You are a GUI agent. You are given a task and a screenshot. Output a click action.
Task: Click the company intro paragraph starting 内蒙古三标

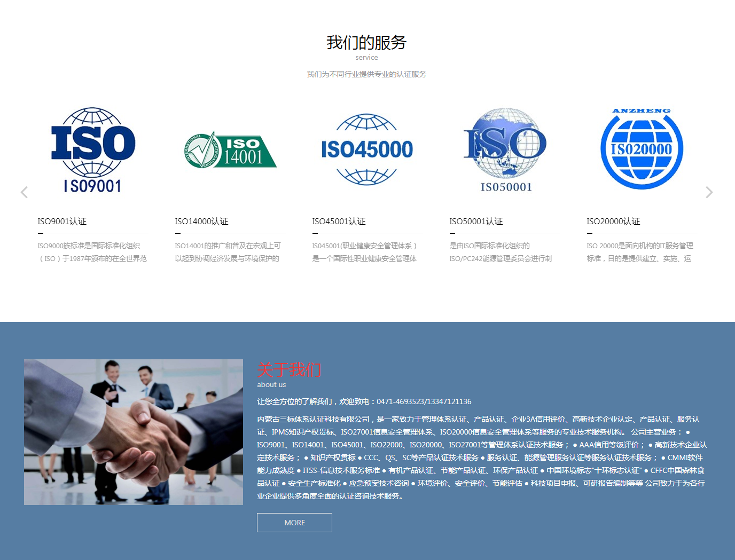[482, 458]
